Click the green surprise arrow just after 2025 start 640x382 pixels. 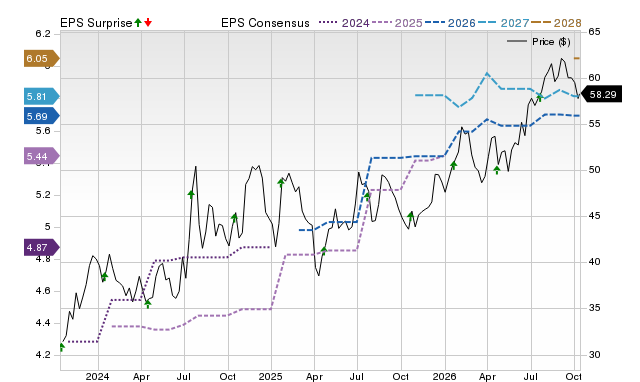(281, 182)
